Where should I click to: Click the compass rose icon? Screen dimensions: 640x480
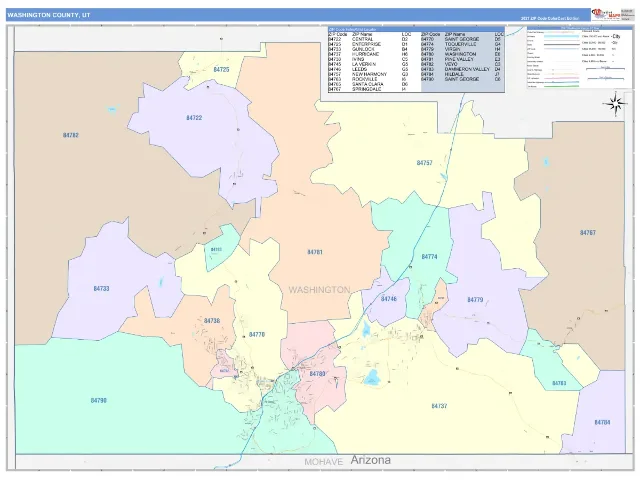[614, 104]
